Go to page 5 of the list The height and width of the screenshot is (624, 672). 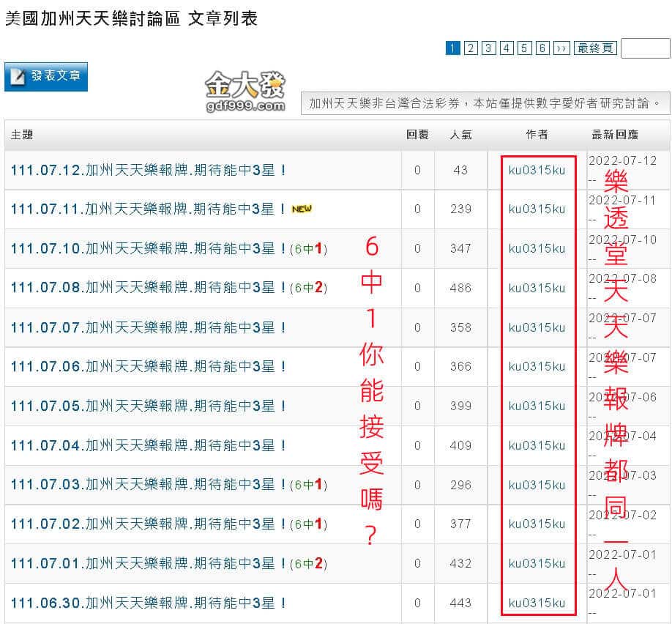[524, 48]
